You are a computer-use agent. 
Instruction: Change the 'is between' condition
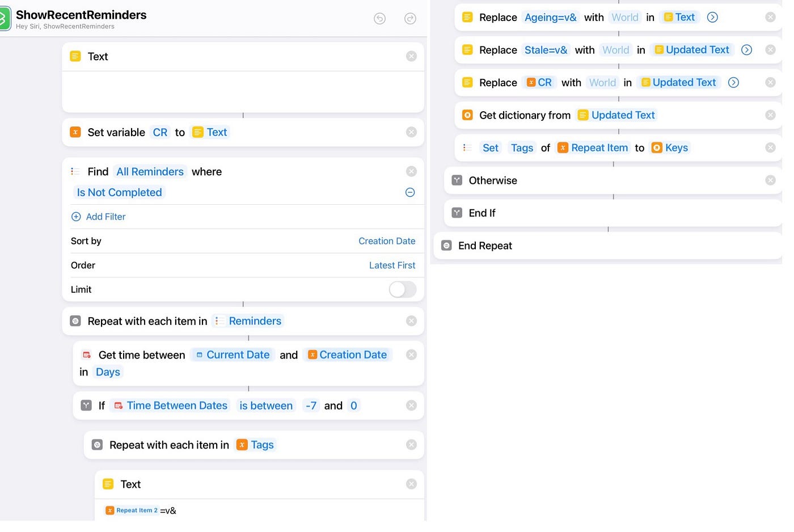tap(266, 406)
